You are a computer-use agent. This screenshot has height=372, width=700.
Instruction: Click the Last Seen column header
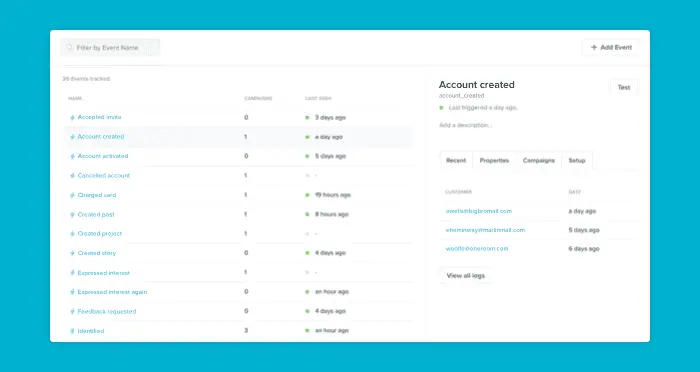(x=318, y=99)
